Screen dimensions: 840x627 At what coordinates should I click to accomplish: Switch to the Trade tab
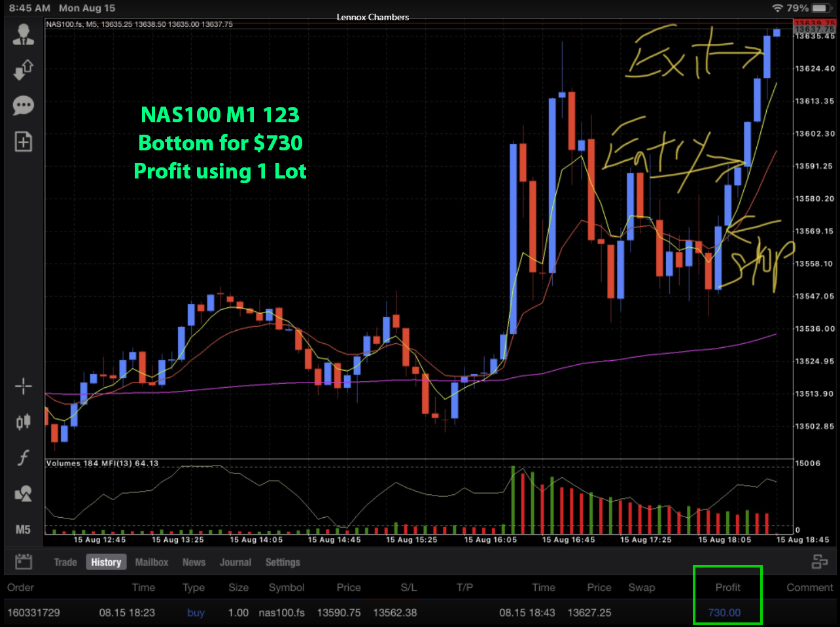tap(65, 562)
